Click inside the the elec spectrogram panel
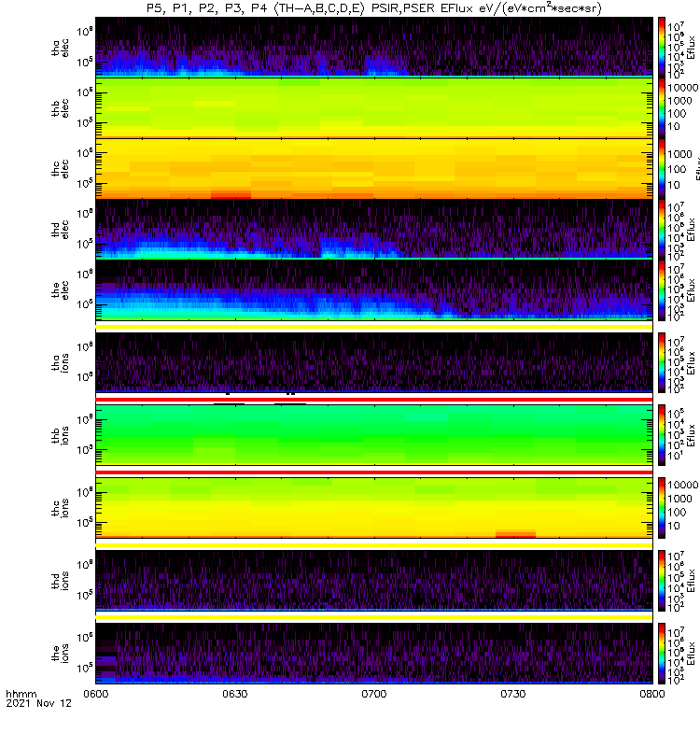The width and height of the screenshot is (700, 747). coord(374,290)
